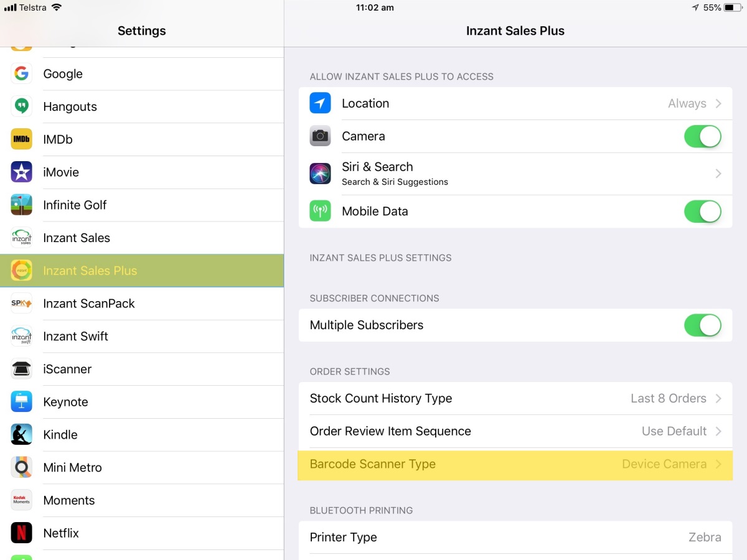Tap the Inzant Sales app icon
747x560 pixels.
[22, 238]
